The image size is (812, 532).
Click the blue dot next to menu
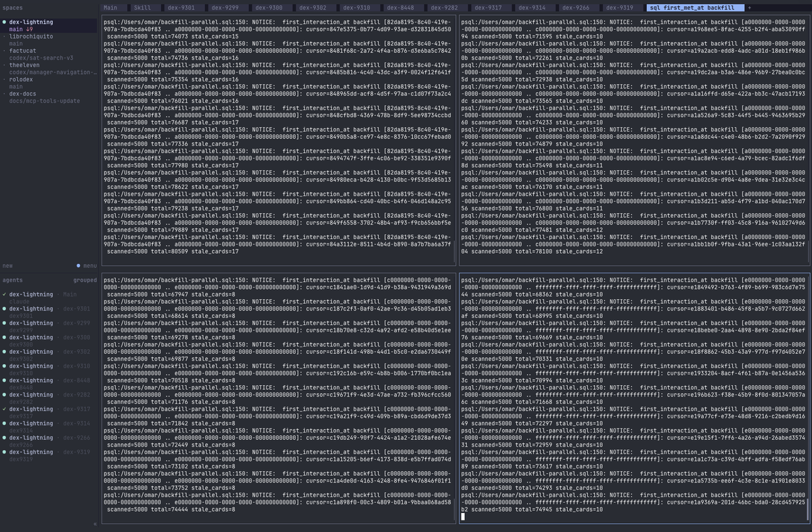point(78,265)
